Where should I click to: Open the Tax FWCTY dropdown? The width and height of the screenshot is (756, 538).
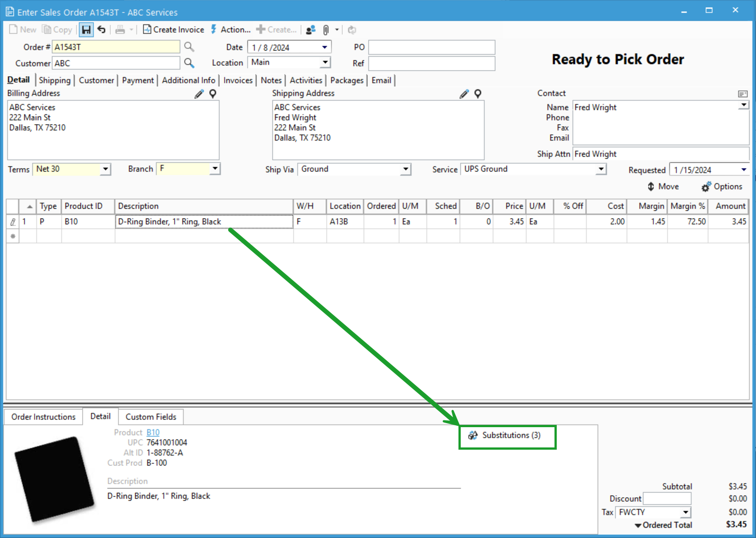(684, 512)
